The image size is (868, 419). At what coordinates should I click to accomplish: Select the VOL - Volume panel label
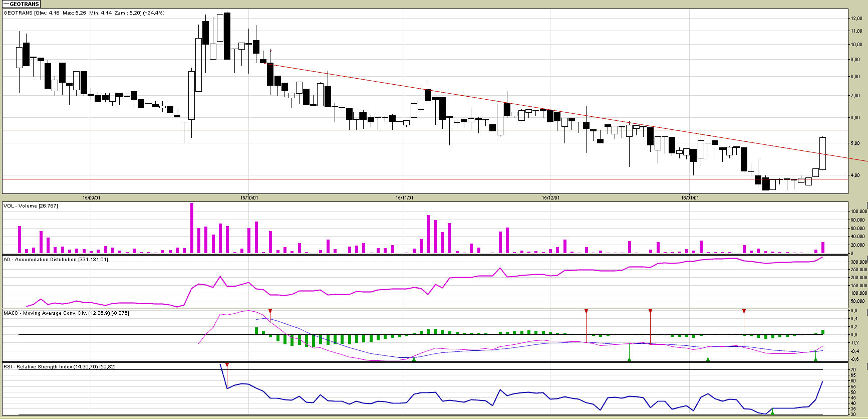[31, 206]
